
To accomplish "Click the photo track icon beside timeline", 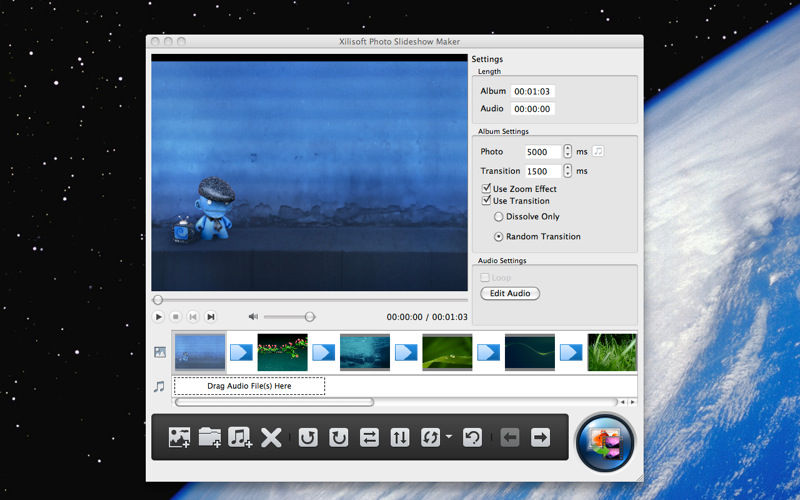I will point(160,352).
